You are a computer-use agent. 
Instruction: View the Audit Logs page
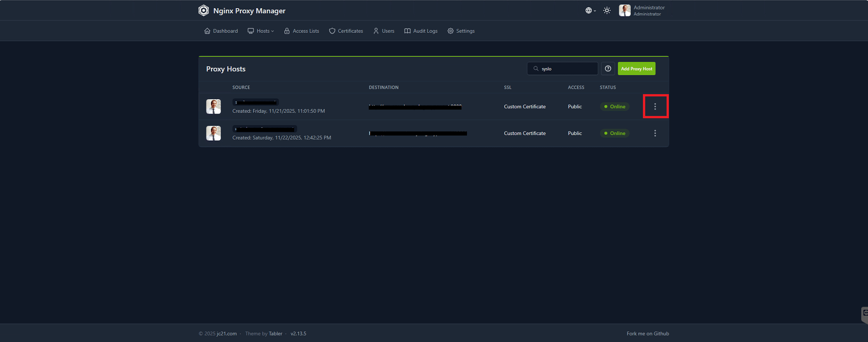click(421, 31)
